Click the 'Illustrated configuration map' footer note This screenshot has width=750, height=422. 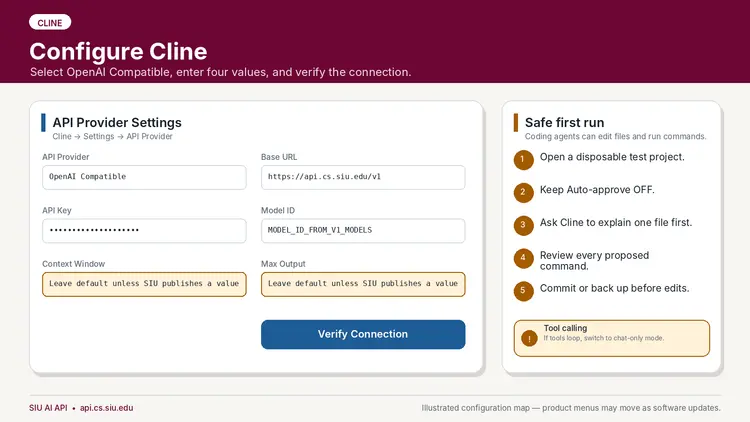[x=571, y=408]
